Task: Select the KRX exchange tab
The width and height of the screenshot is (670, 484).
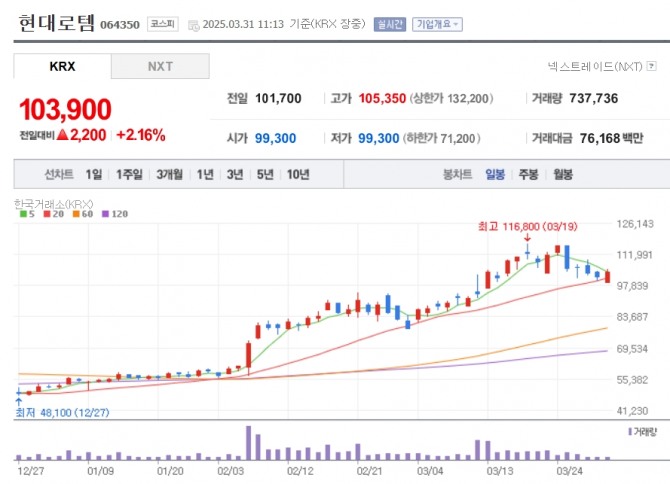Action: 62,66
